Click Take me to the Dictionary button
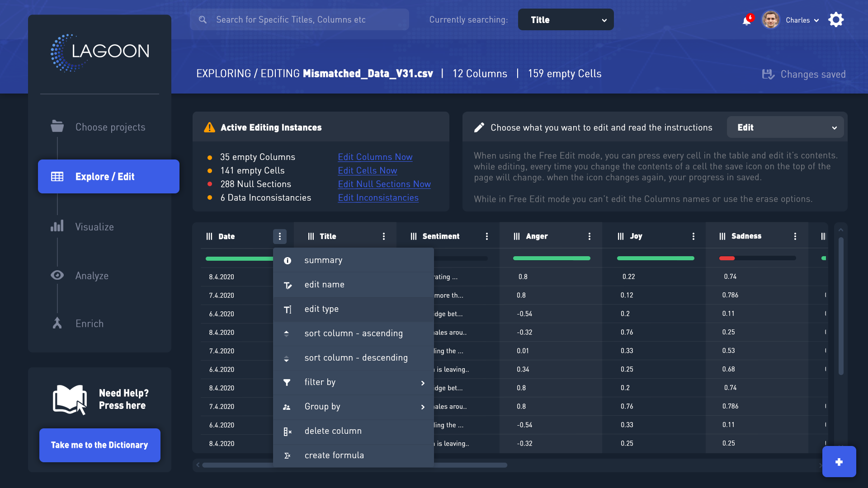 coord(100,445)
